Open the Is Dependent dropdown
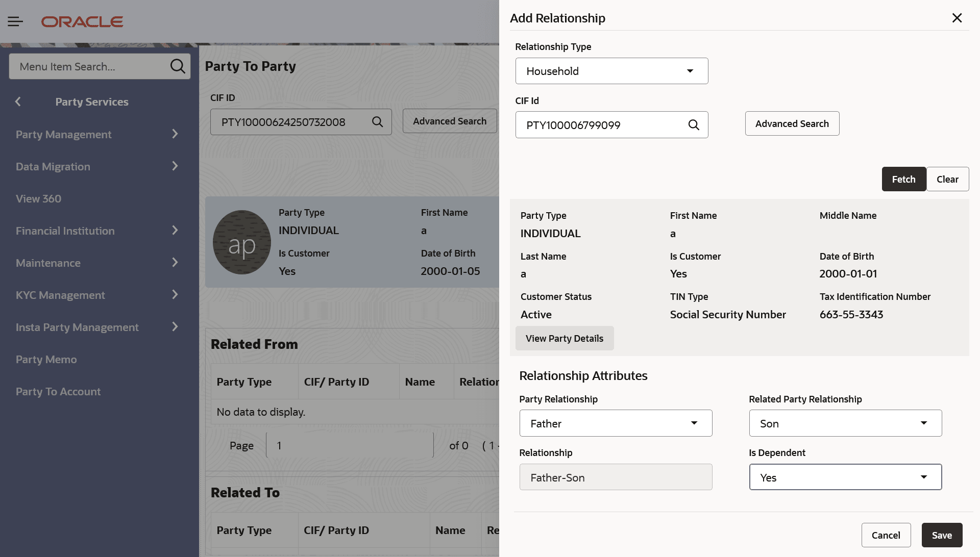Viewport: 980px width, 557px height. (x=845, y=477)
